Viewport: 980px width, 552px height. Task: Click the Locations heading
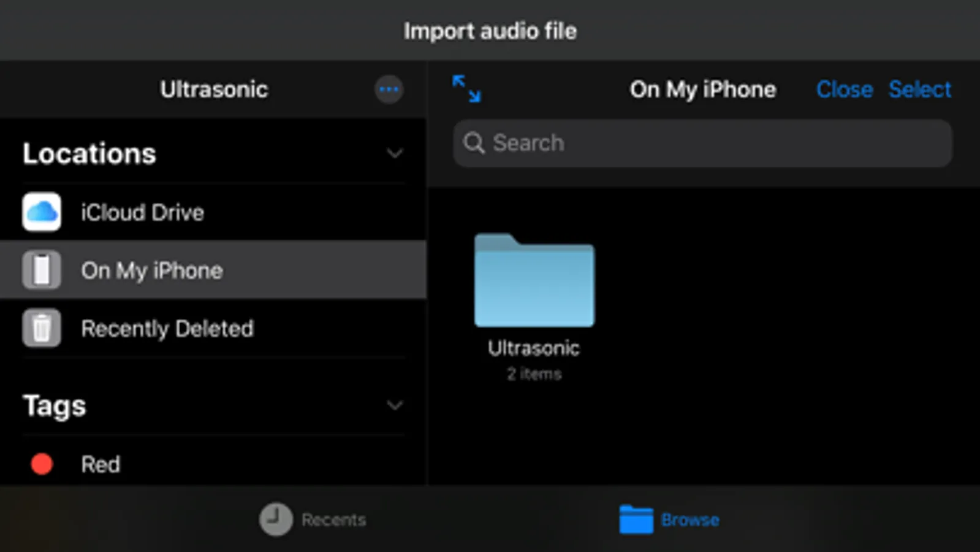click(x=89, y=153)
